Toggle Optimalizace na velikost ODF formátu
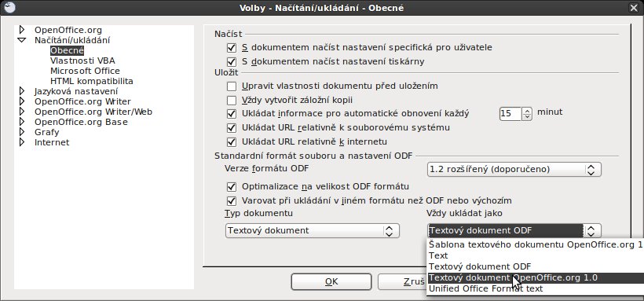 click(x=232, y=187)
